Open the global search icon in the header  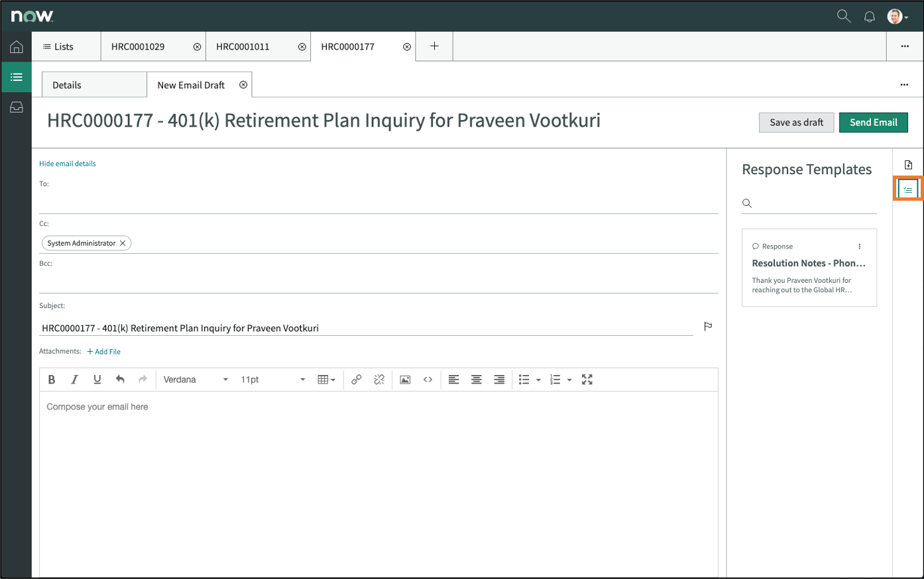pos(843,16)
